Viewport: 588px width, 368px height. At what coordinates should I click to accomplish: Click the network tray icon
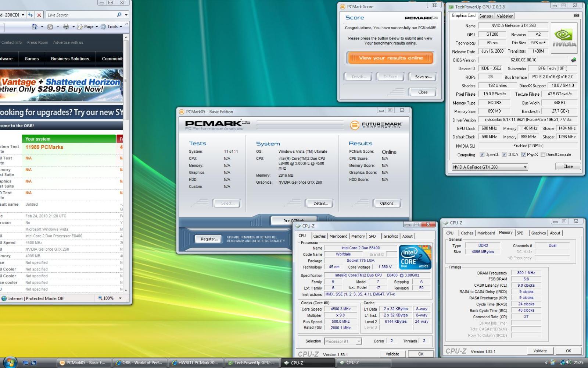coord(562,362)
